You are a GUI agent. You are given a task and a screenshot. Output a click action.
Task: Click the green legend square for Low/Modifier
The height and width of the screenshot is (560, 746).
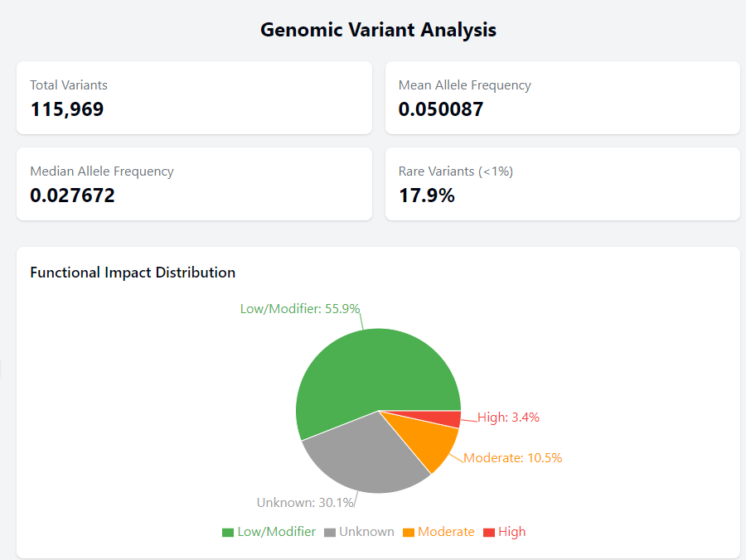coord(228,532)
